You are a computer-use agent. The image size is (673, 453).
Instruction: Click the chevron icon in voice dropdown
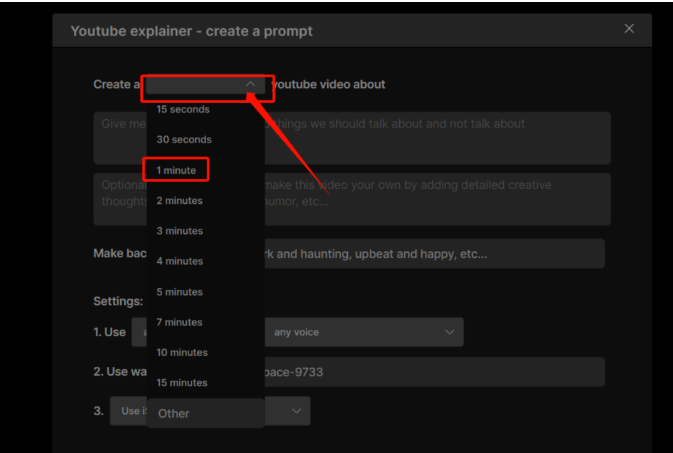(x=449, y=332)
